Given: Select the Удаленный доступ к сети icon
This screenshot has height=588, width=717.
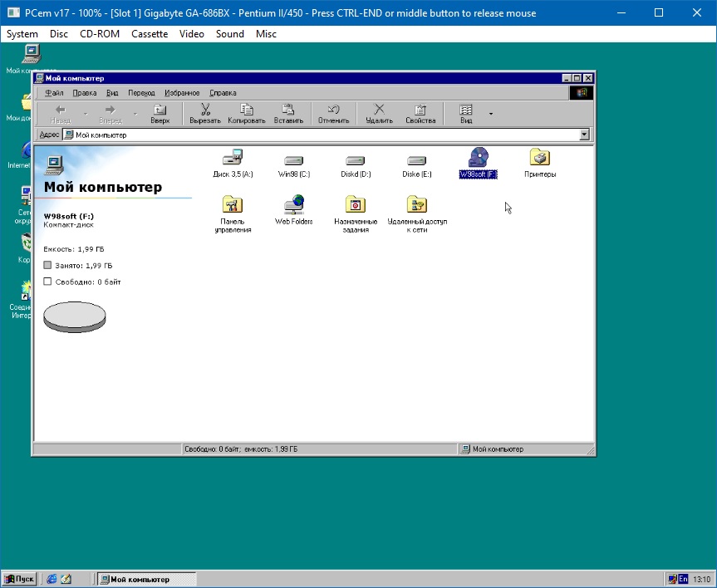Looking at the screenshot, I should 417,205.
